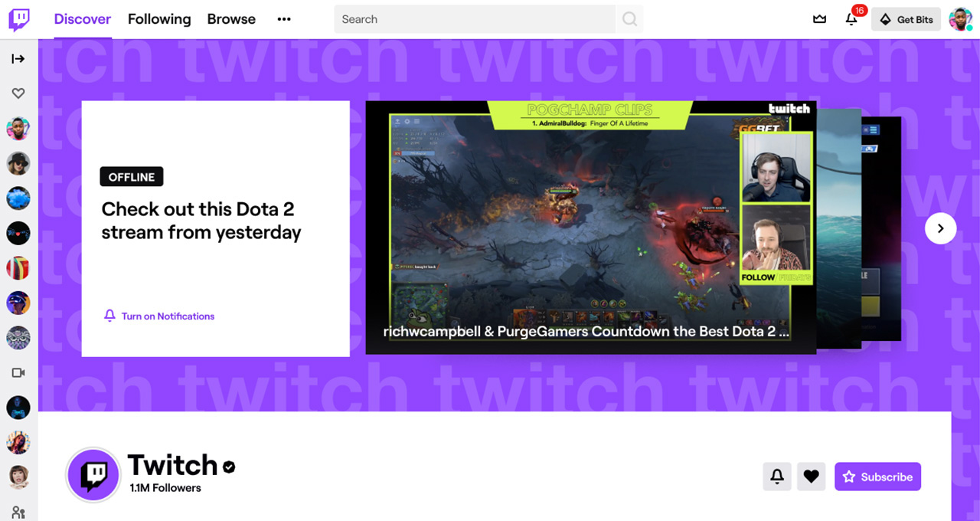Open sidebar channel avatar of woman with brown hair

point(18,477)
